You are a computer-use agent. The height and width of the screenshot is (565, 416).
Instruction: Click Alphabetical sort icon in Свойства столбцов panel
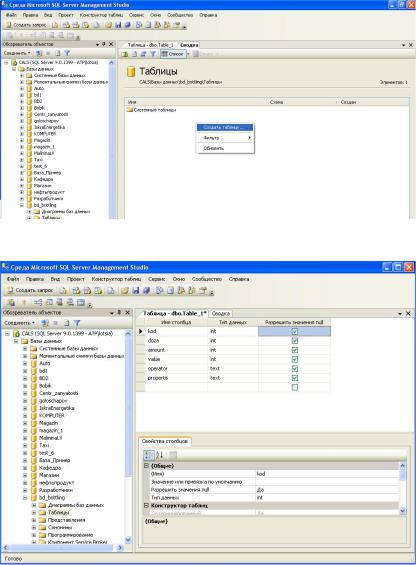pyautogui.click(x=159, y=455)
